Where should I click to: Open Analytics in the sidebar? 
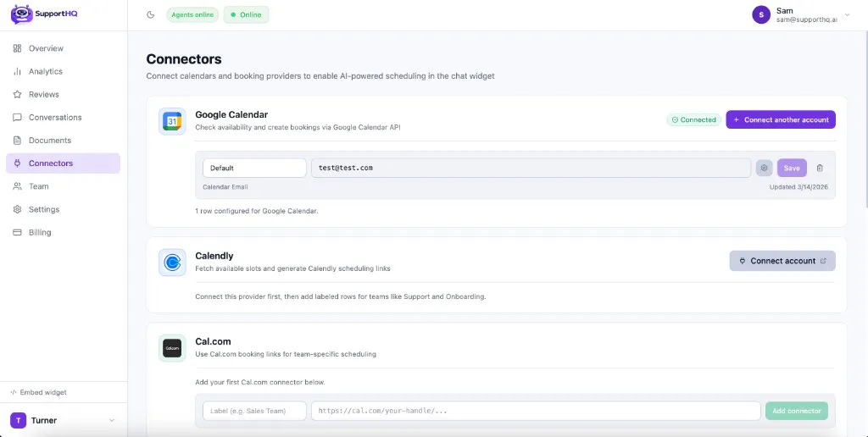(x=63, y=71)
